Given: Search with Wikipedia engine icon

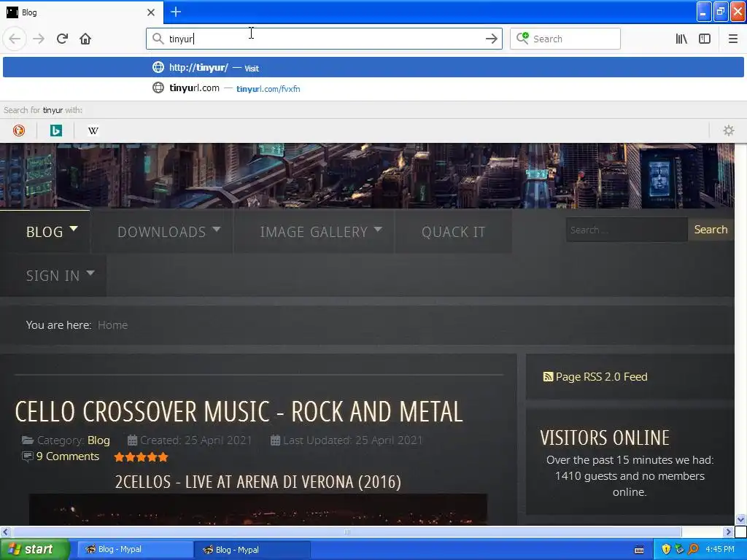Looking at the screenshot, I should (x=93, y=130).
